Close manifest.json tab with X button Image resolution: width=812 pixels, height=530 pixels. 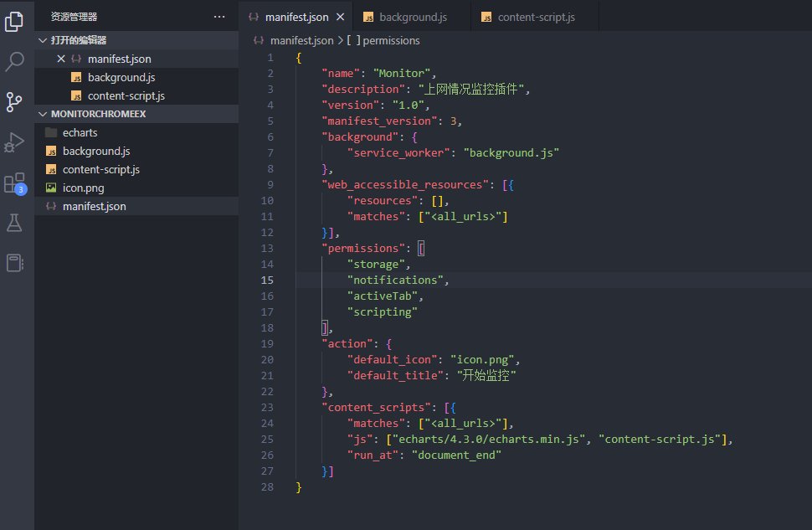click(339, 17)
